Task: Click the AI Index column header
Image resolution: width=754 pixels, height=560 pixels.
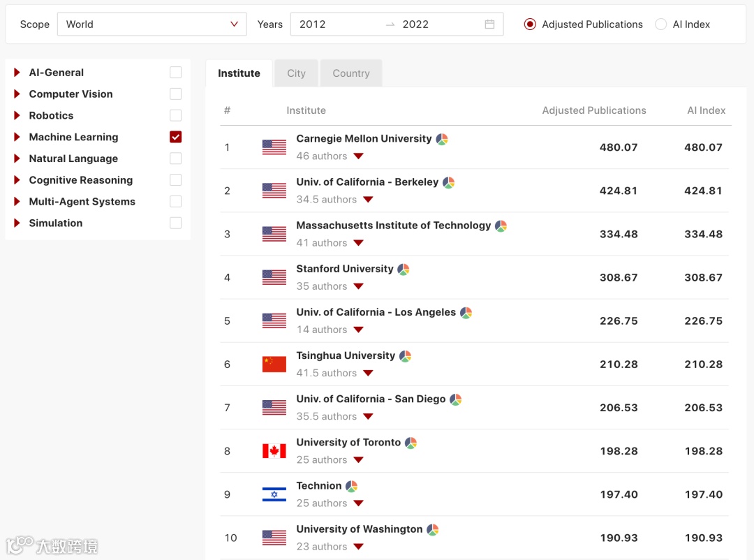Action: coord(706,110)
